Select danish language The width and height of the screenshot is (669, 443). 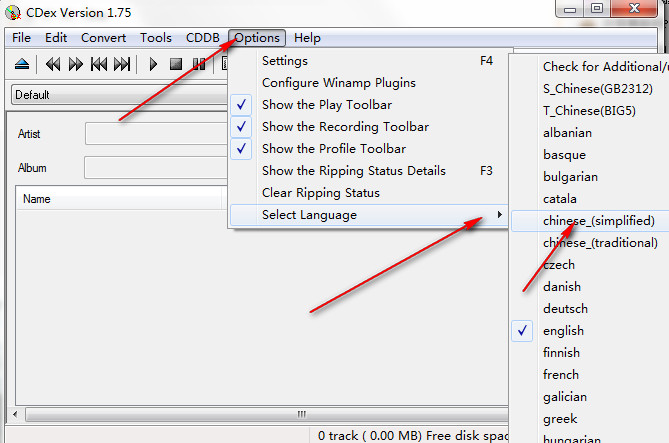coord(590,287)
